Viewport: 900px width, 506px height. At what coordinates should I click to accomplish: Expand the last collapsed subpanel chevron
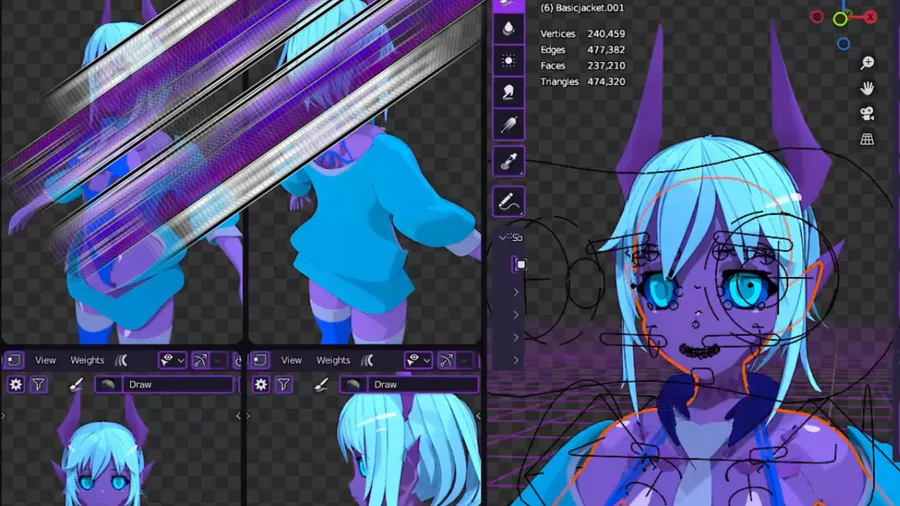515,360
